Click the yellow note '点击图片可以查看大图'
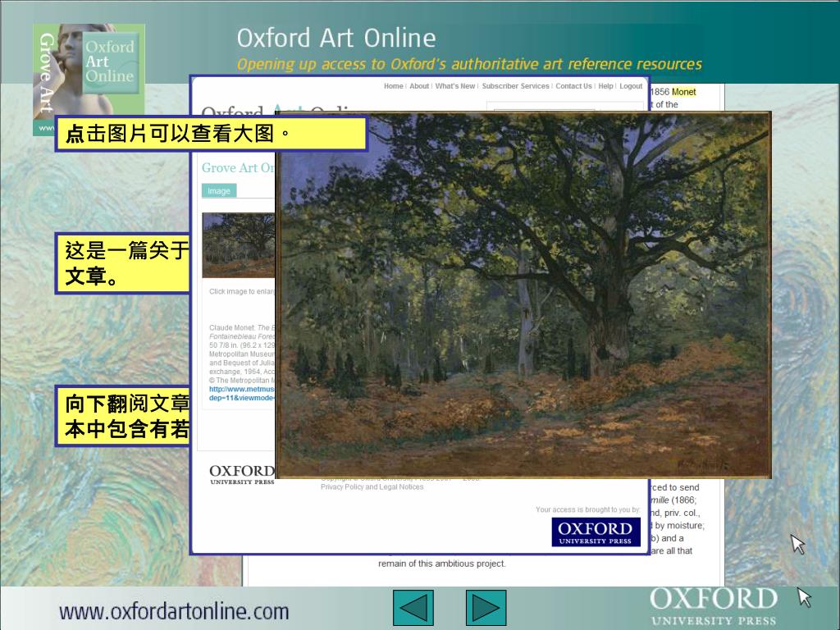840x630 pixels. (x=211, y=134)
